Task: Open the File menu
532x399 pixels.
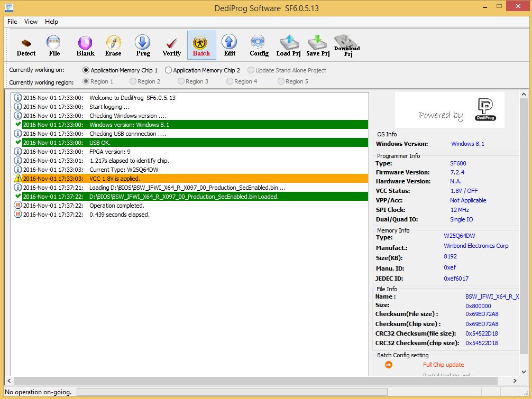Action: click(x=12, y=22)
